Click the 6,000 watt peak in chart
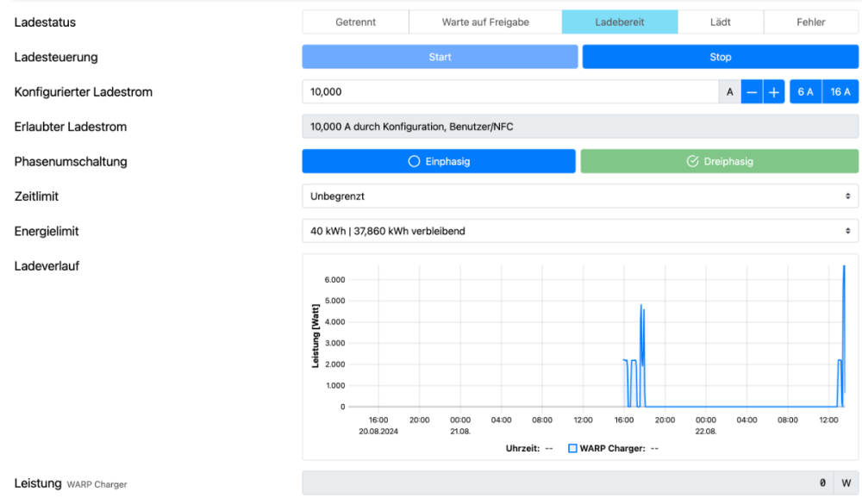Viewport: 862px width, 504px height. 844,268
